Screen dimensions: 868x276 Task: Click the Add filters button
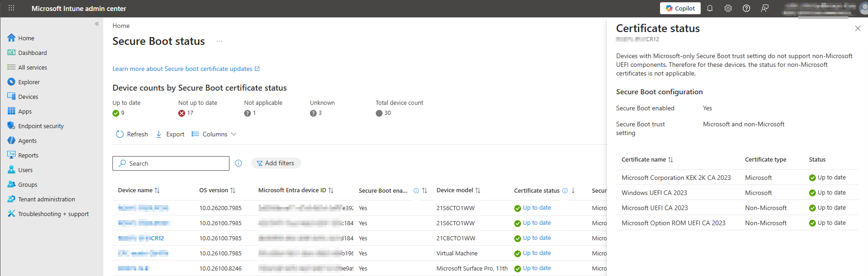tap(276, 163)
